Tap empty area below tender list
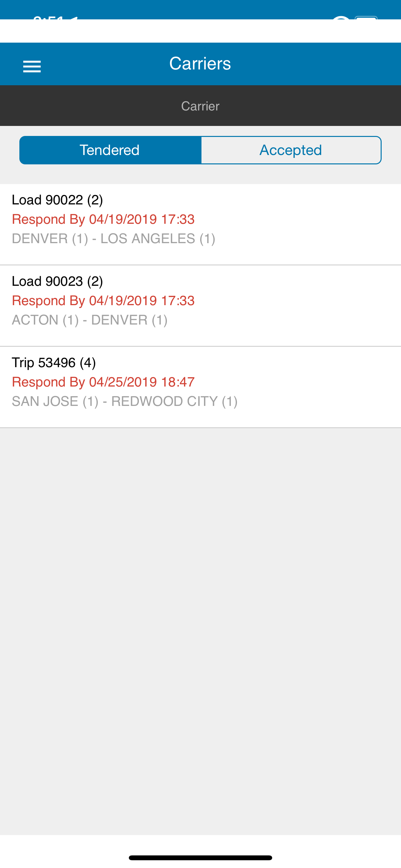 [200, 630]
